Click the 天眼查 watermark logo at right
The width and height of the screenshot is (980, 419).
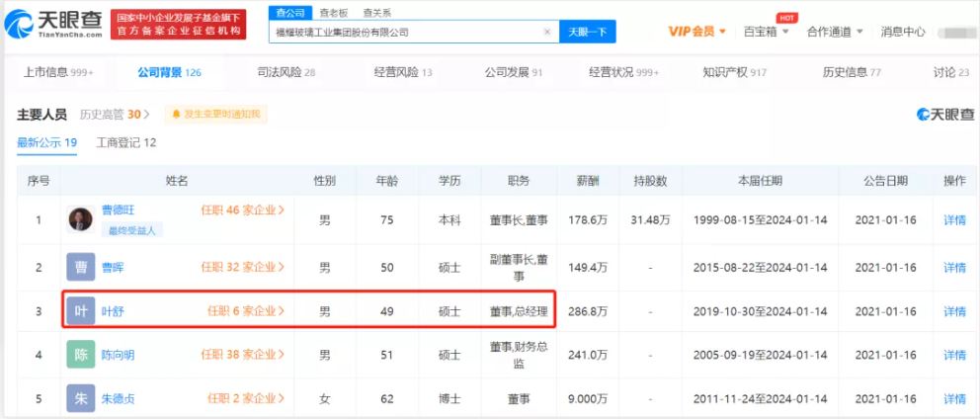pos(944,115)
